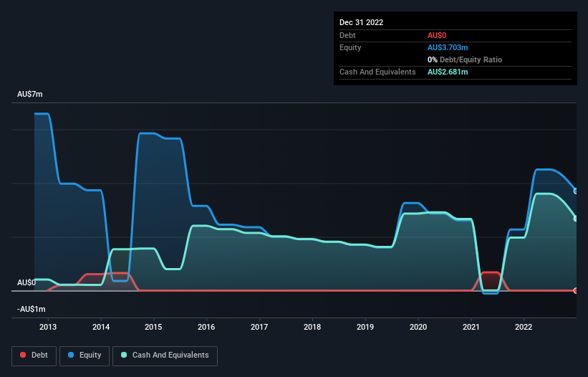
Task: Click the 2017 x-axis label
Action: coord(259,327)
